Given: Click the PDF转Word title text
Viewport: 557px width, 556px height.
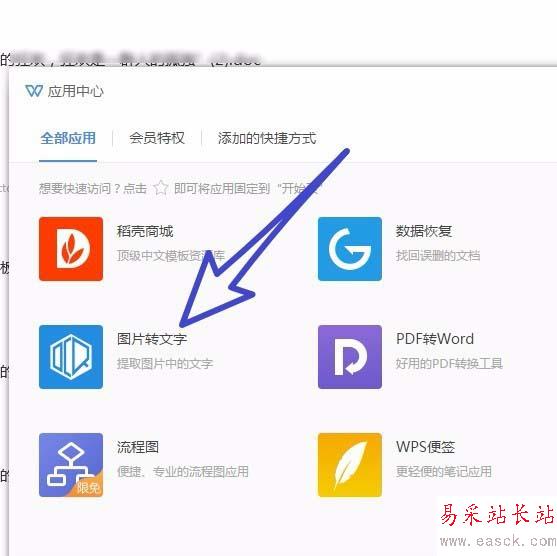Looking at the screenshot, I should click(x=435, y=339).
